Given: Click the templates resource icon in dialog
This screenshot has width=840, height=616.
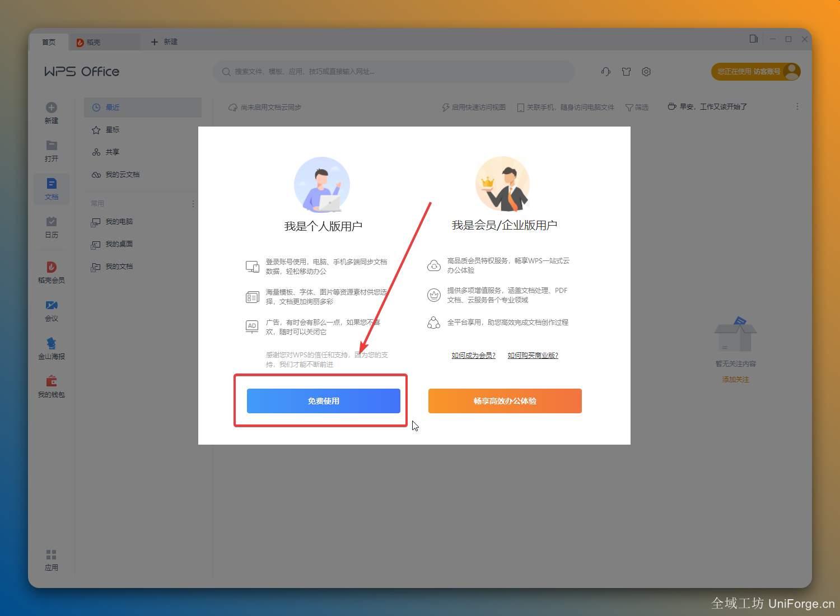Looking at the screenshot, I should [x=253, y=297].
